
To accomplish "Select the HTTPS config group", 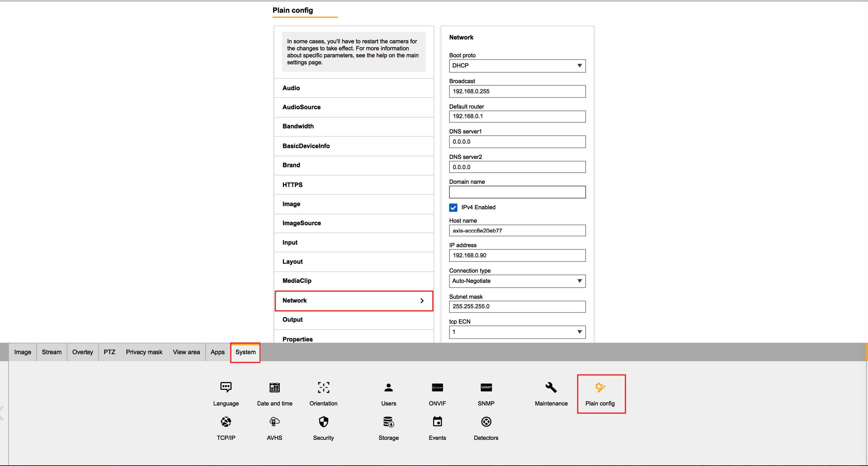I will 354,185.
